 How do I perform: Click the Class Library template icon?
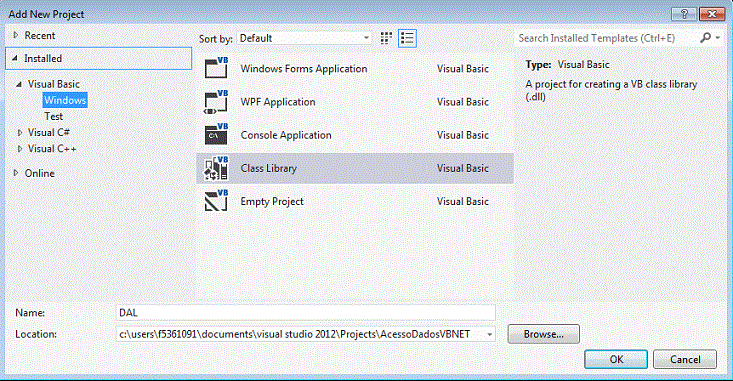(x=216, y=168)
